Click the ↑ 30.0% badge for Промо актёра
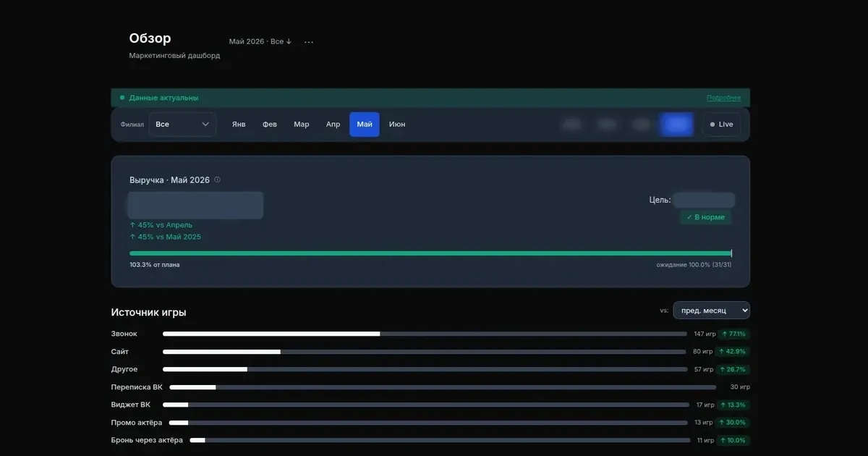Image resolution: width=868 pixels, height=456 pixels. pyautogui.click(x=733, y=423)
